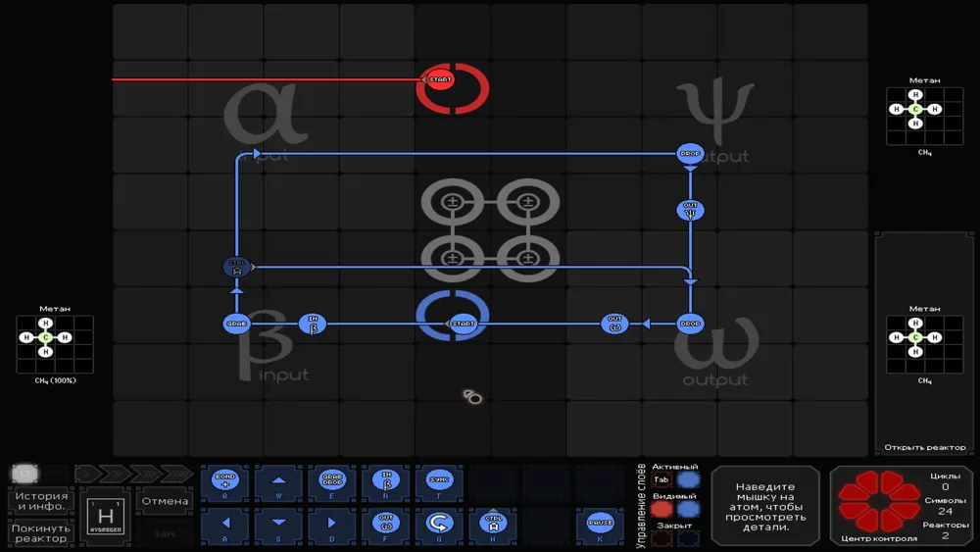Set blue as the active layer
Screen dimensions: 980x552
pyautogui.click(x=688, y=480)
